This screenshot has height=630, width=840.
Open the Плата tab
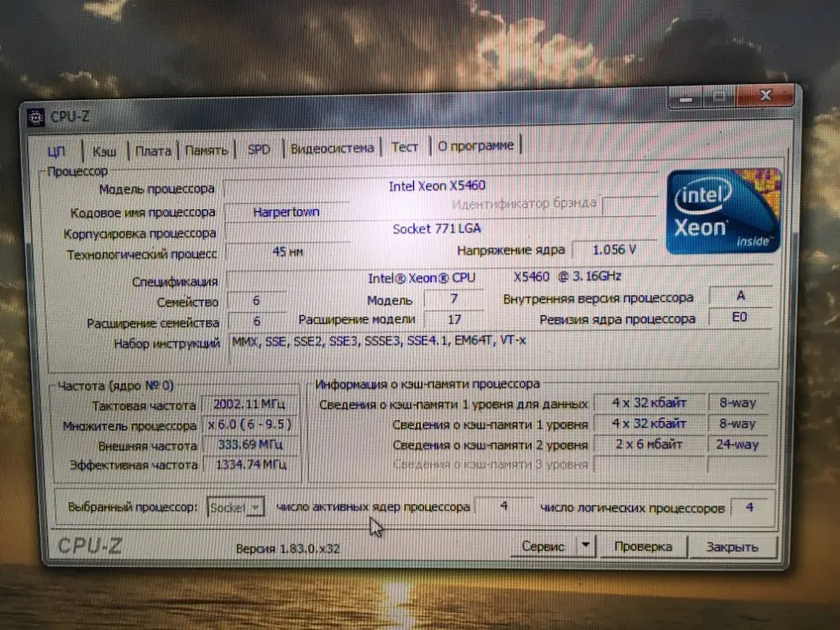click(153, 151)
